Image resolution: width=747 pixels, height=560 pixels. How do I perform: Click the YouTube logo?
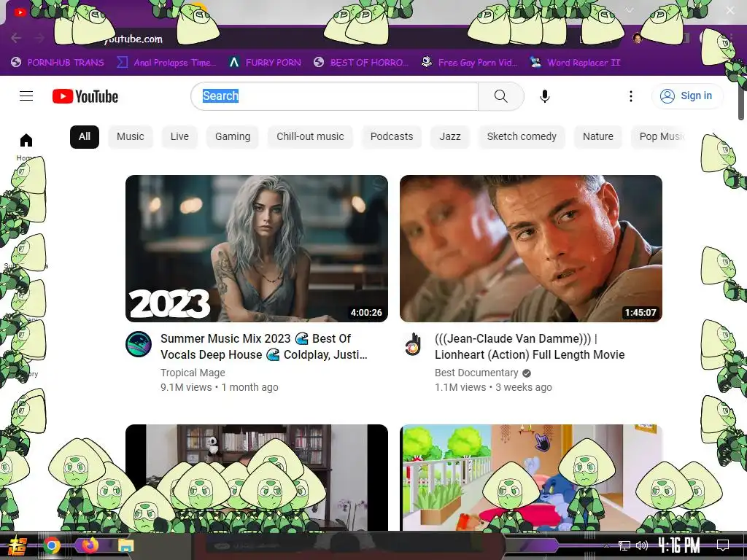tap(85, 96)
